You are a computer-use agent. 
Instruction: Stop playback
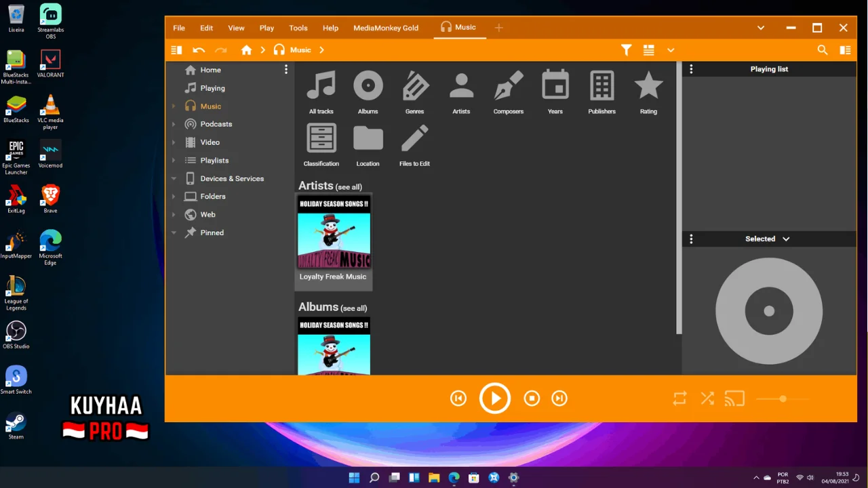pos(532,399)
